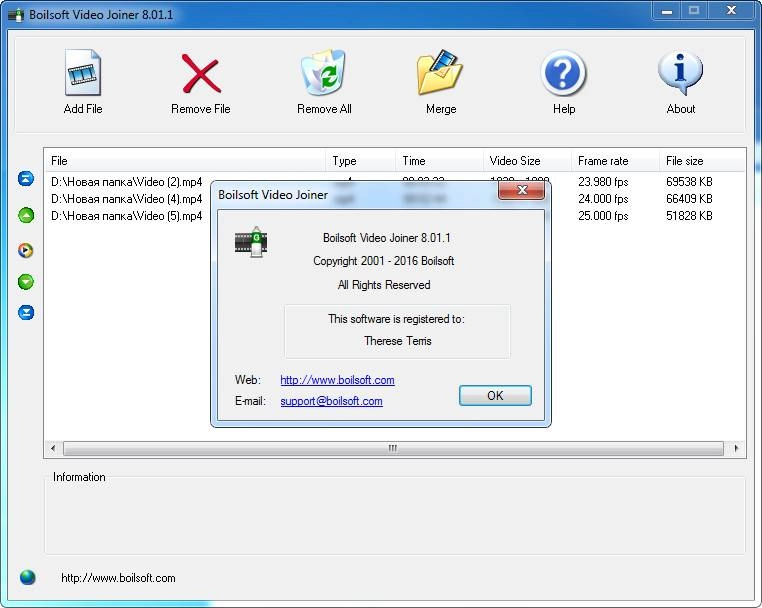This screenshot has height=608, width=762.
Task: Sort list by the Frame rate header
Action: click(x=615, y=161)
